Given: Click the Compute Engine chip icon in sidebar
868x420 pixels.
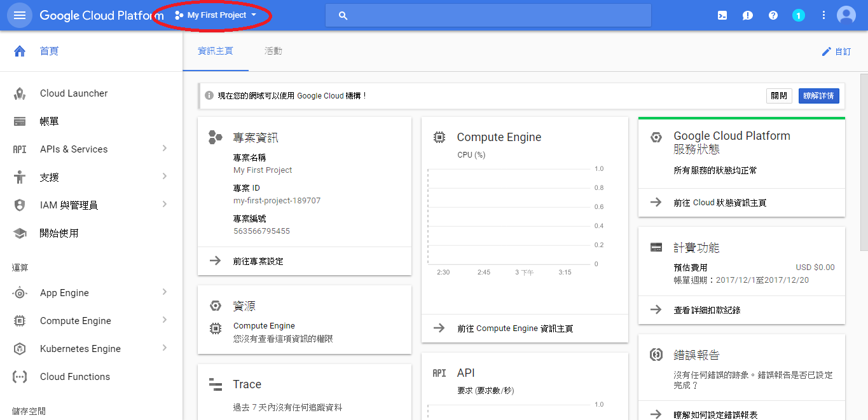Looking at the screenshot, I should pos(20,321).
